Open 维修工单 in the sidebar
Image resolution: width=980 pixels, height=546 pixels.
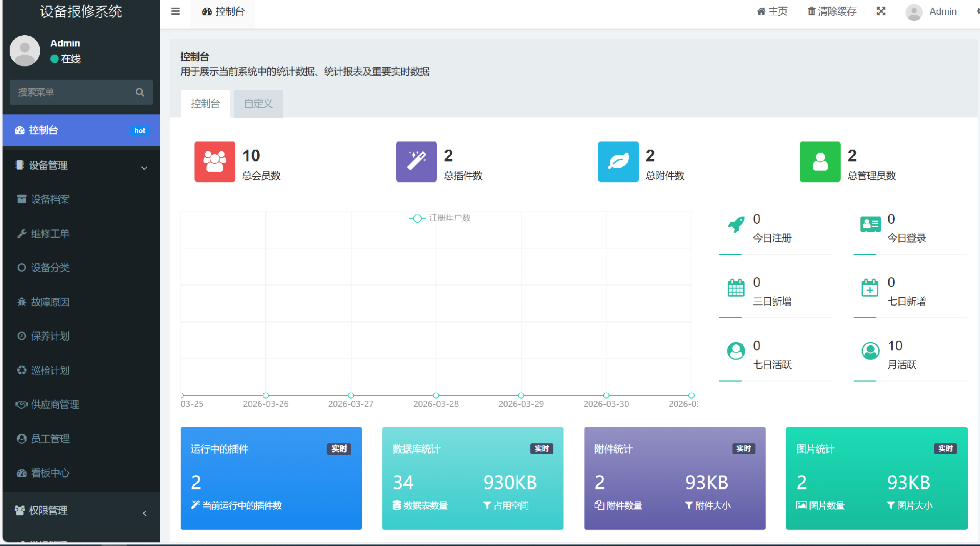tap(50, 234)
